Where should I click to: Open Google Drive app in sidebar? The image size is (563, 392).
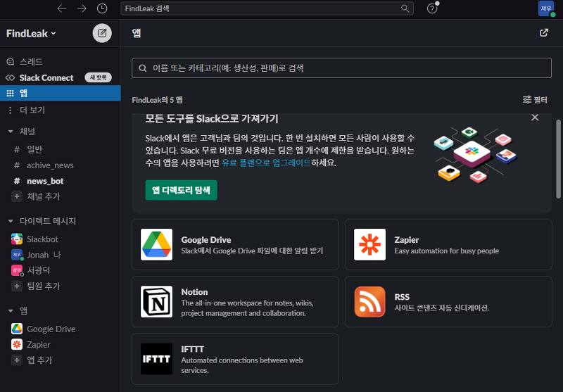61,329
